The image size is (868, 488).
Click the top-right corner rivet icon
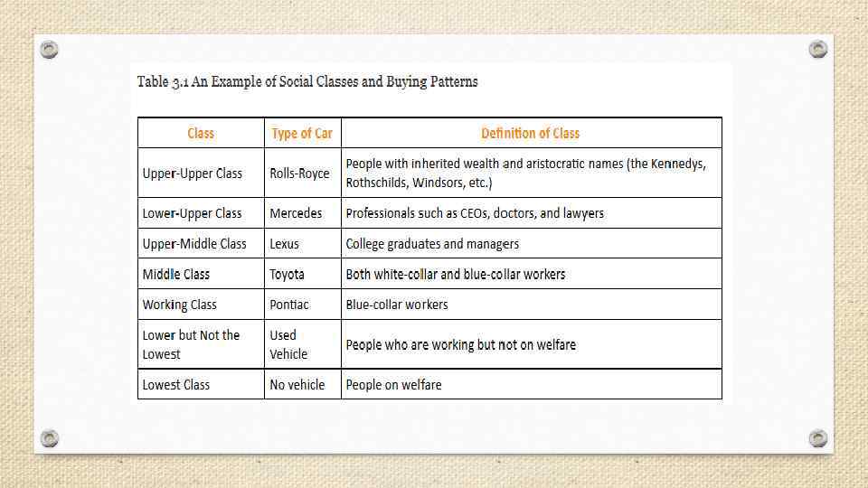coord(818,49)
